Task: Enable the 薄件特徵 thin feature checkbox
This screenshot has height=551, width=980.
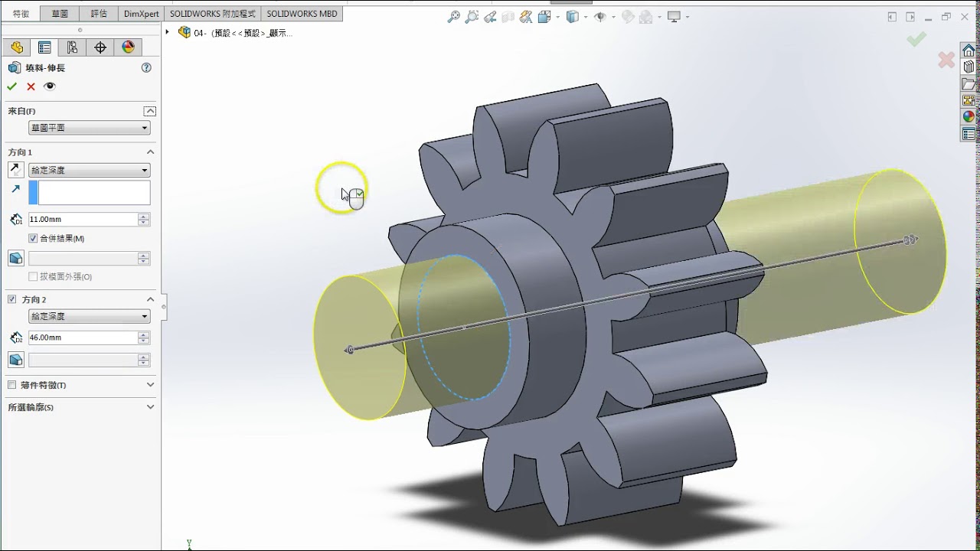Action: tap(11, 385)
